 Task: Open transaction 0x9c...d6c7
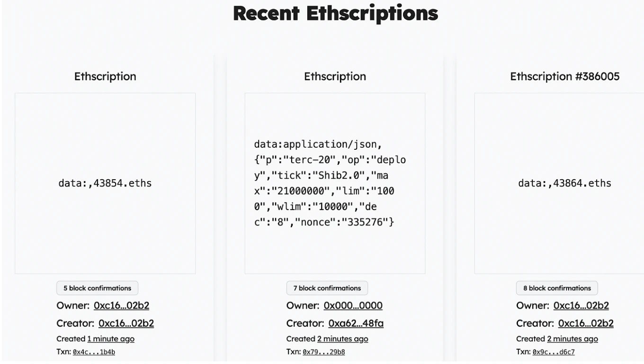pos(554,352)
